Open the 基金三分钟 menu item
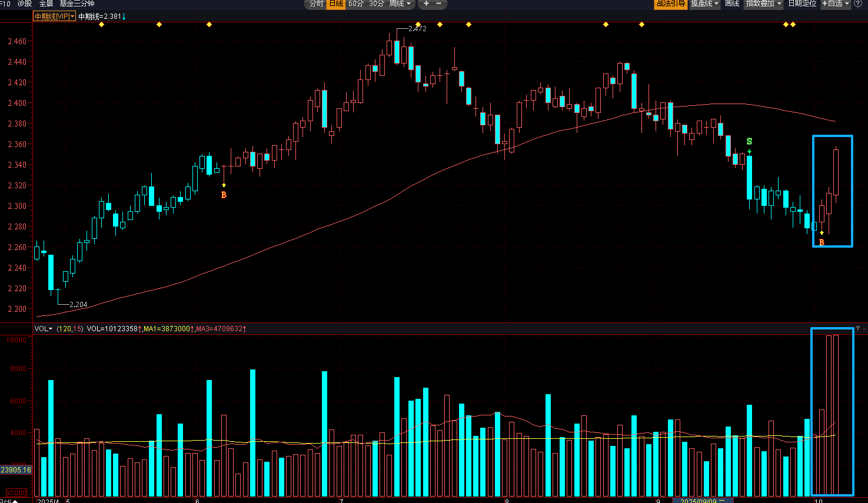Image resolution: width=868 pixels, height=503 pixels. 77,4
